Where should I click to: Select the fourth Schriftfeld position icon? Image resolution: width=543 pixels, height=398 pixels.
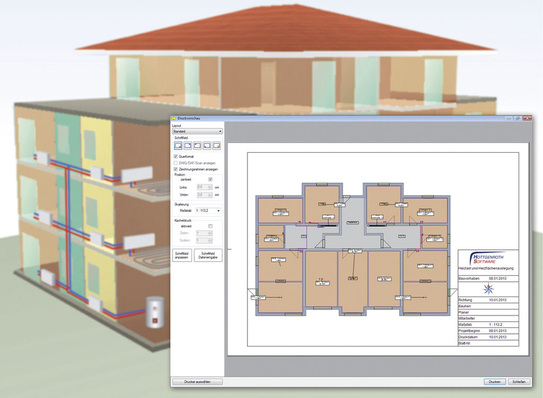pyautogui.click(x=207, y=146)
